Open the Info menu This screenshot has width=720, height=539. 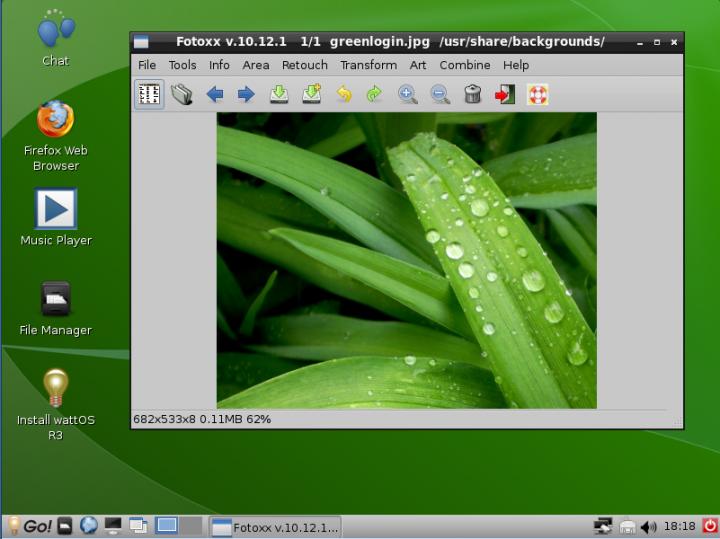(219, 65)
